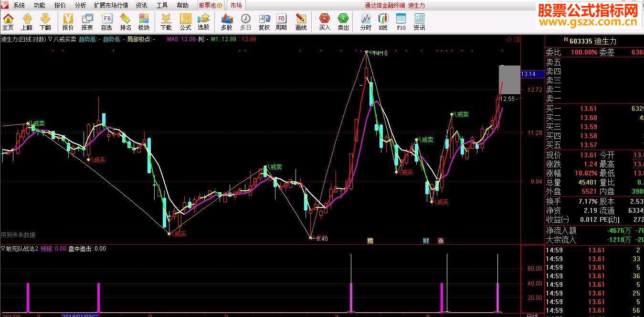Select the 画线 drawing tool icon
644x317 pixels.
click(301, 22)
